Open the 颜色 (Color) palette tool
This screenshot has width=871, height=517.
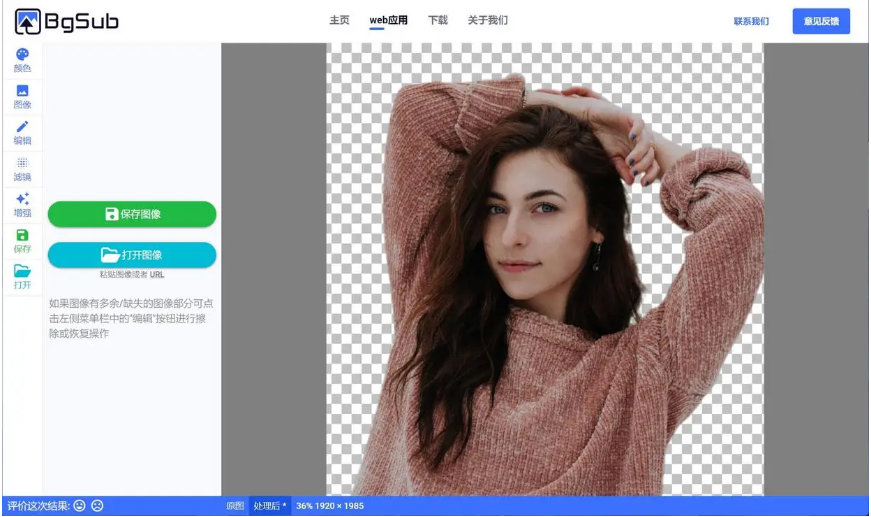click(x=22, y=60)
